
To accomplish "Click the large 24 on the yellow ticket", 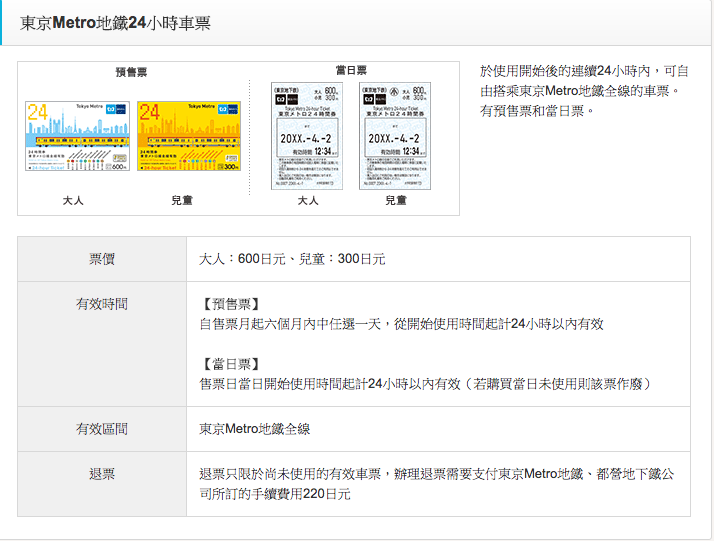I will tap(150, 112).
